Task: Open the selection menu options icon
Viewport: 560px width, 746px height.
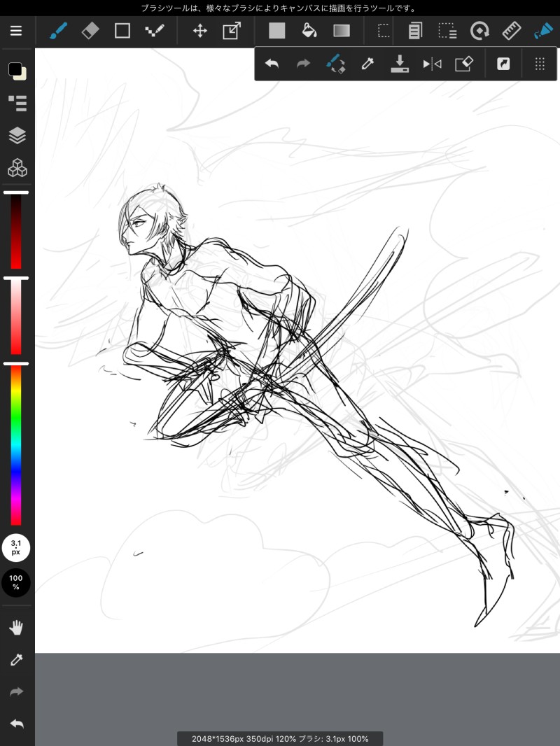Action: coord(447,31)
